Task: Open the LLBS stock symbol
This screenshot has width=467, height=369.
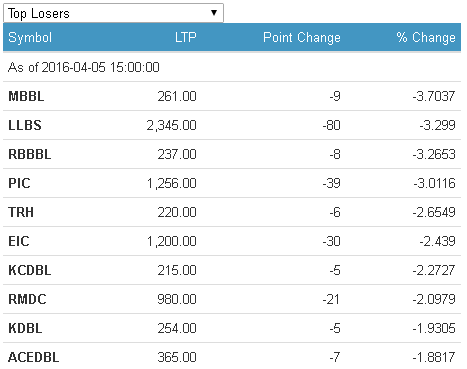Action: 25,125
